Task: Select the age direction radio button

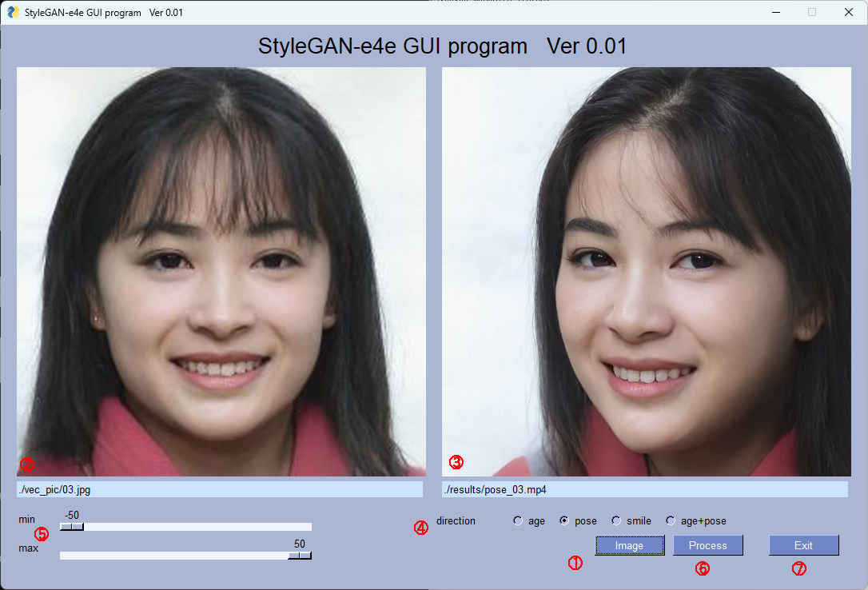Action: click(518, 521)
